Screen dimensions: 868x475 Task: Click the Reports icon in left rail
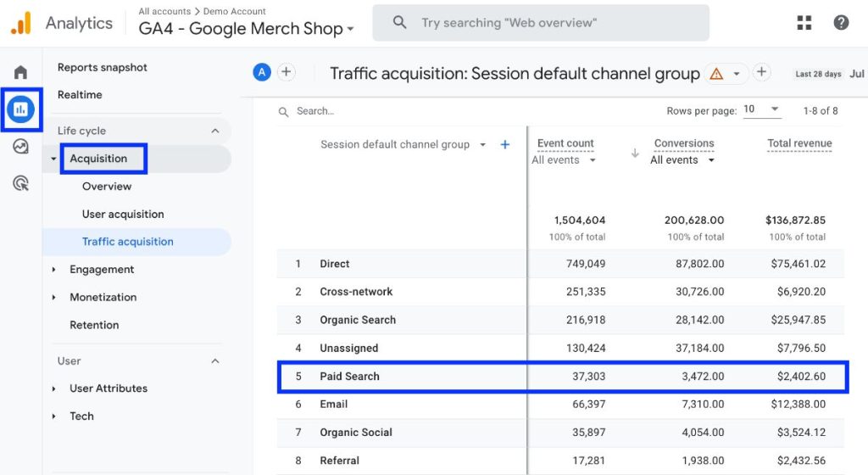point(20,109)
